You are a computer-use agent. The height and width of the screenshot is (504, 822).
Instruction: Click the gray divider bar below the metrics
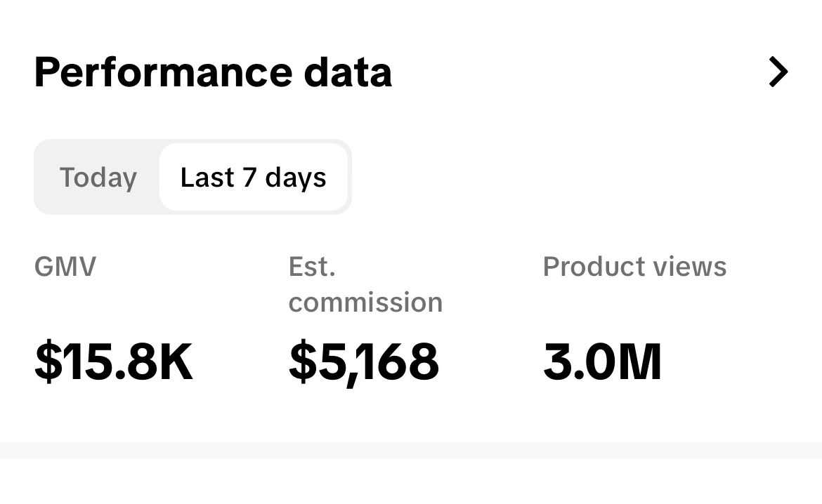pos(411,450)
